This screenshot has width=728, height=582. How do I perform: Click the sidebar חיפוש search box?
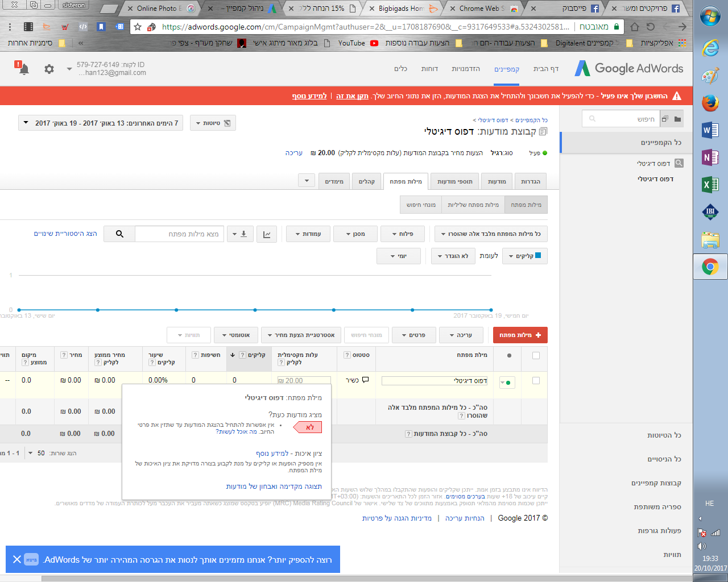tap(620, 119)
